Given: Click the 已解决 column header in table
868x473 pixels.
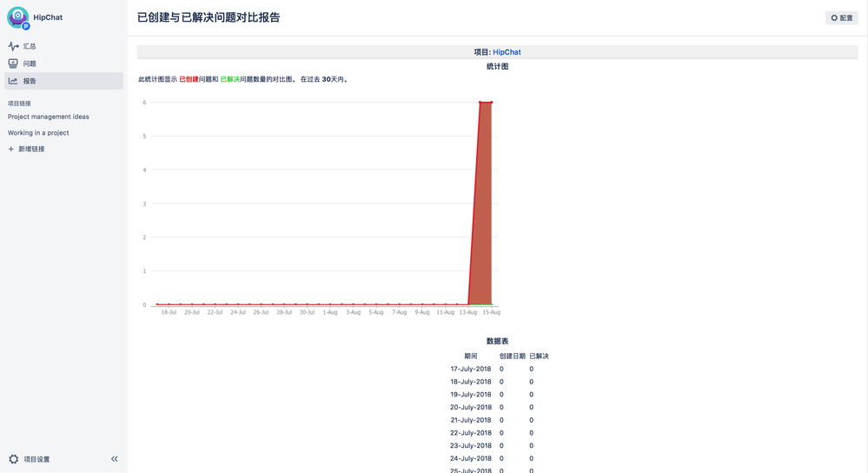Looking at the screenshot, I should pos(540,356).
